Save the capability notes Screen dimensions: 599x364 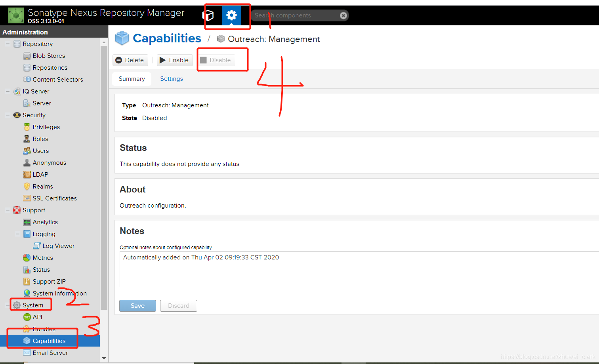[x=137, y=305]
